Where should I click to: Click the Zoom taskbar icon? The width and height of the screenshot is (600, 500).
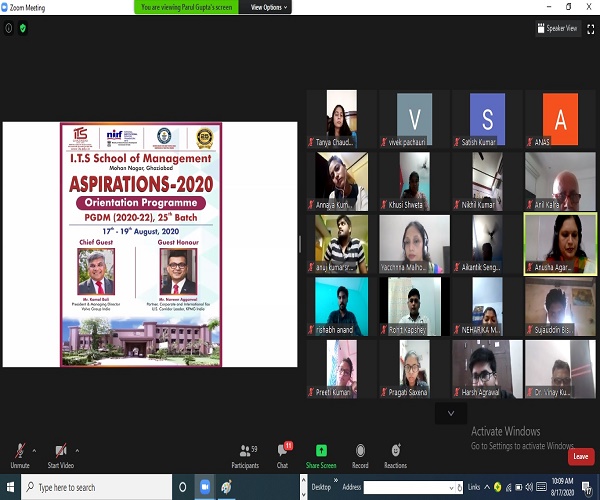(205, 487)
